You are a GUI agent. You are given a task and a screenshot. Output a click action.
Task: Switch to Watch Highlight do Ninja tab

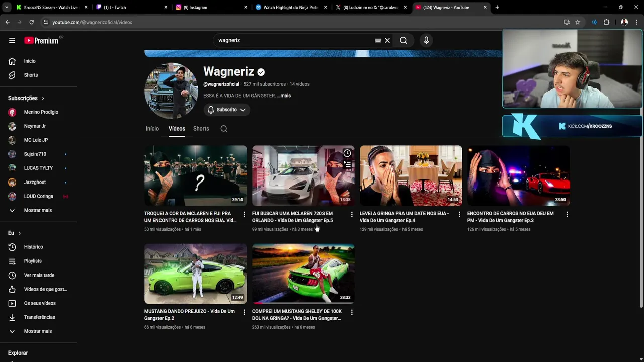(x=291, y=7)
